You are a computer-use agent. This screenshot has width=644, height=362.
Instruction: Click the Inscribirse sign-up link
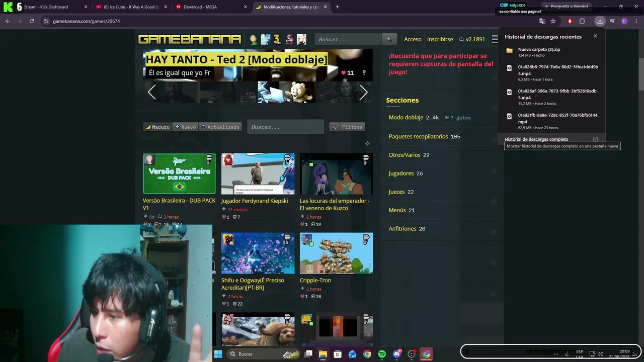point(440,39)
